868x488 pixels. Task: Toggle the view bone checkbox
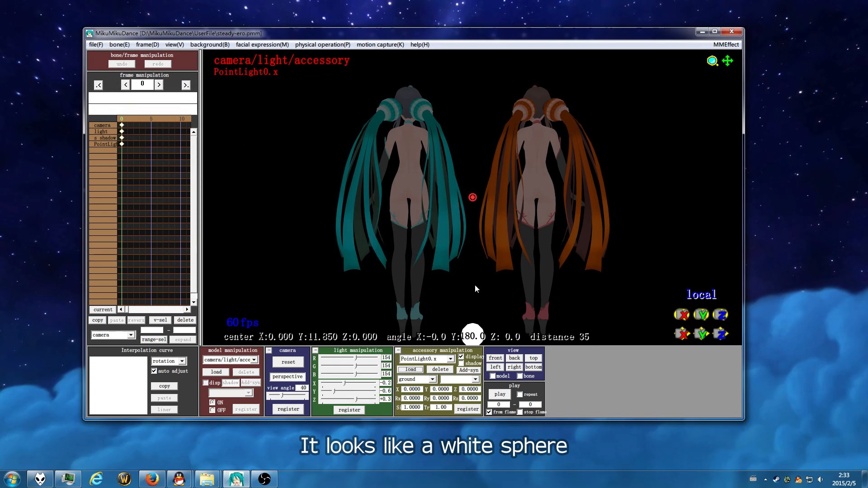pyautogui.click(x=520, y=376)
